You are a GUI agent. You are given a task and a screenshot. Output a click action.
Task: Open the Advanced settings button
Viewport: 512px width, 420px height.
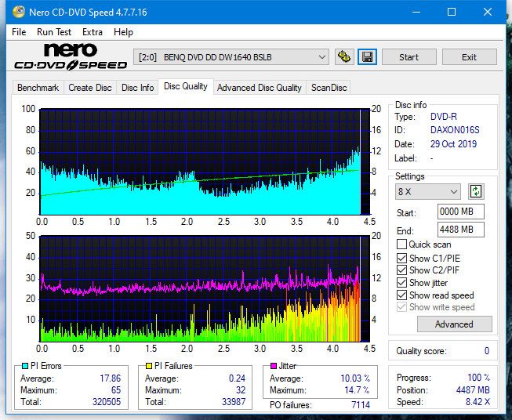454,324
